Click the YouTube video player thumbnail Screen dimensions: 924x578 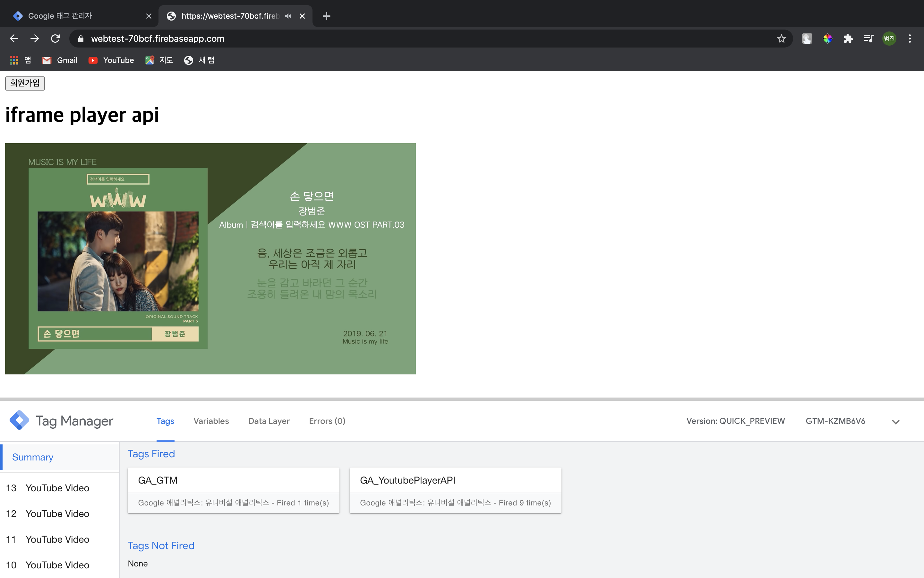pyautogui.click(x=210, y=259)
